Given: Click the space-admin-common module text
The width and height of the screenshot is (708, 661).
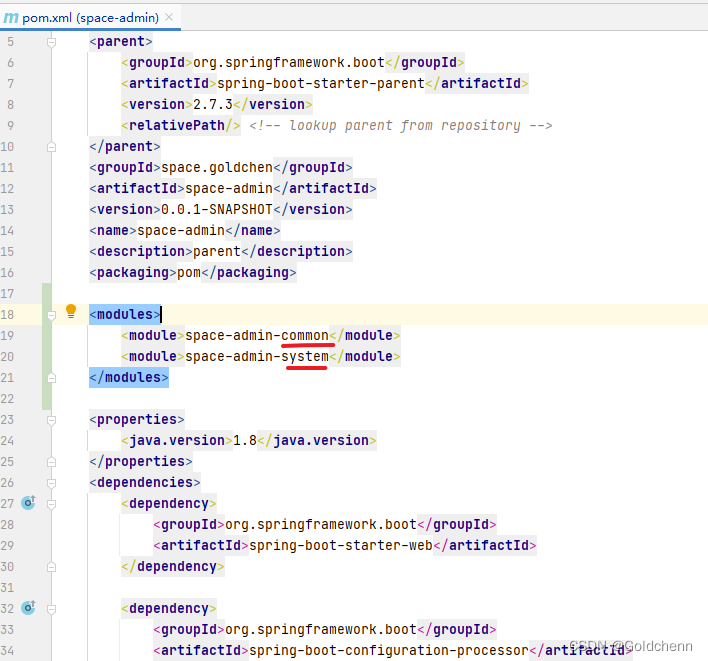Looking at the screenshot, I should tap(257, 335).
